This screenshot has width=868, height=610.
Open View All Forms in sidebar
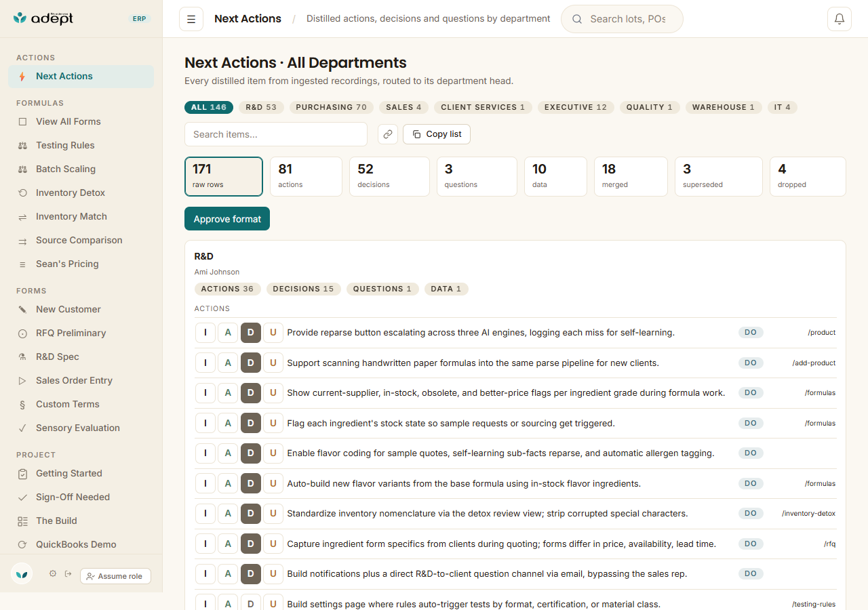pyautogui.click(x=81, y=121)
